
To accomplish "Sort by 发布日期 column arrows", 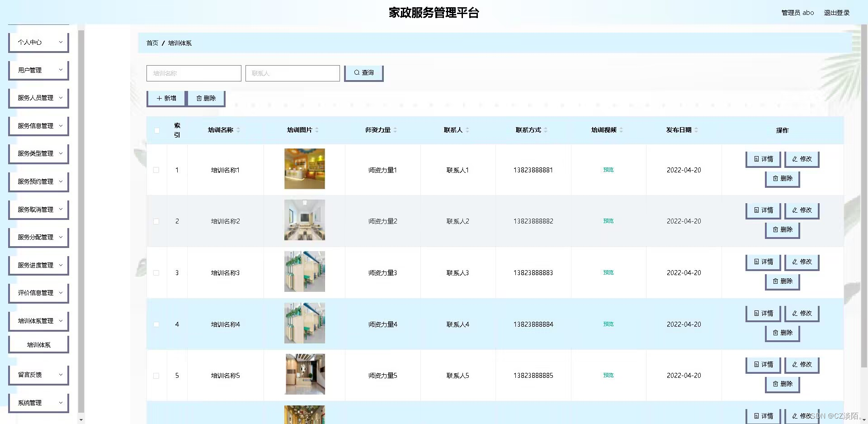I will (x=696, y=130).
